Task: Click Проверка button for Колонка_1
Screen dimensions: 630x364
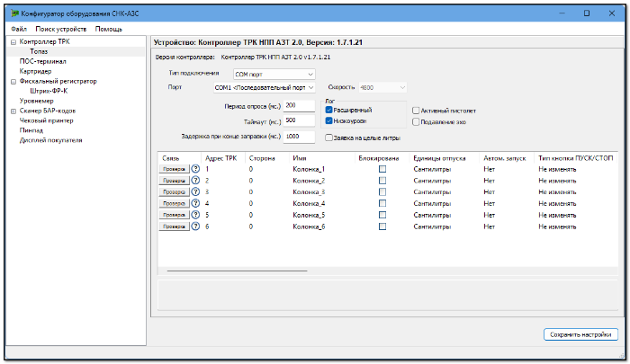Action: pyautogui.click(x=174, y=169)
